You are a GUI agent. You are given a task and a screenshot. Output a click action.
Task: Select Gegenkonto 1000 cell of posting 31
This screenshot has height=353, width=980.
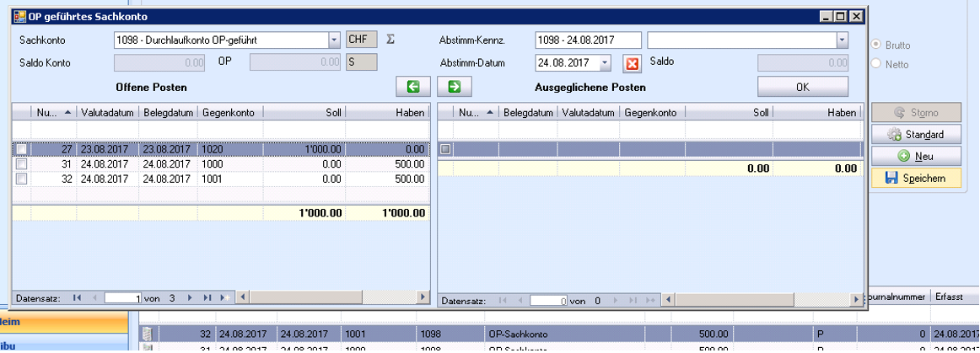point(230,163)
